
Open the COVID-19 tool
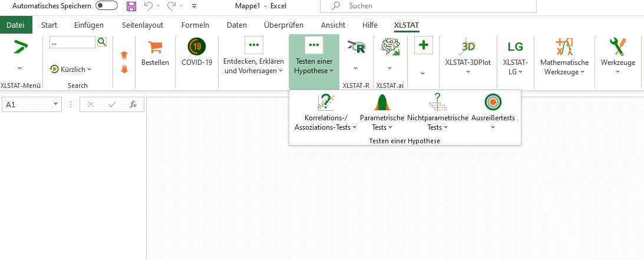click(x=197, y=53)
